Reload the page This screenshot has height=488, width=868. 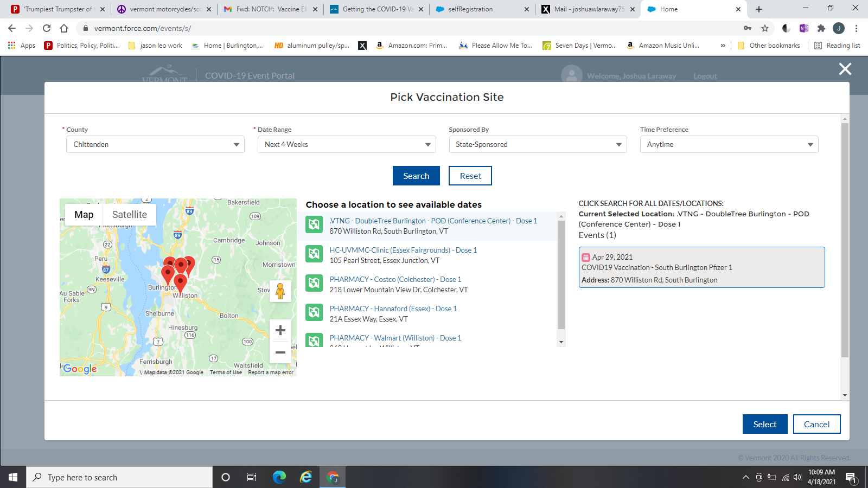point(47,28)
